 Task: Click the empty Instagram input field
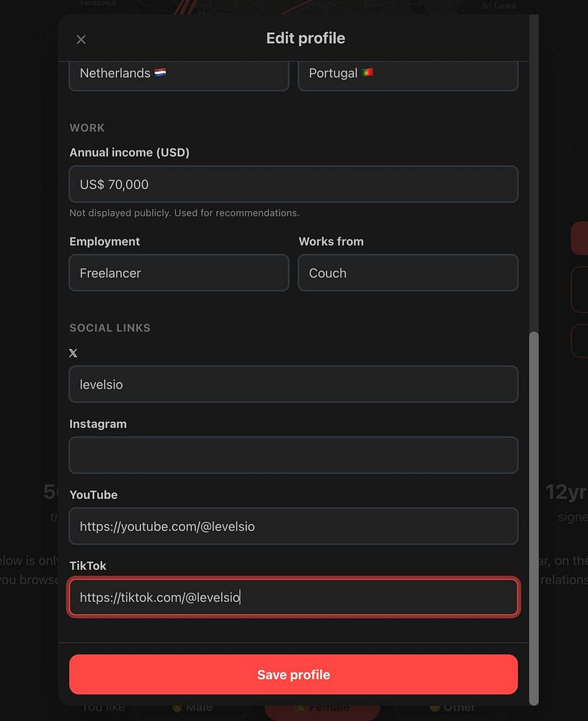(293, 455)
